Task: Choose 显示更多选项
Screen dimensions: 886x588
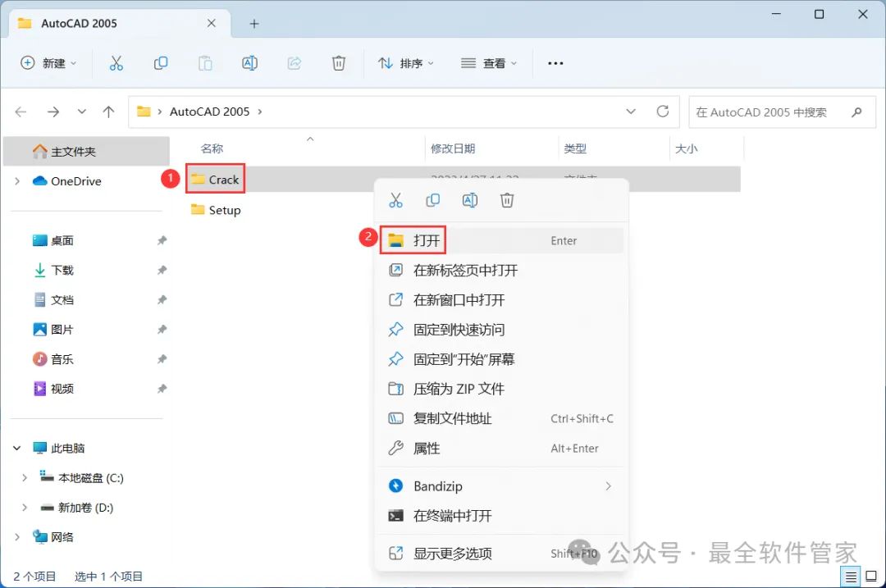Action: tap(502, 554)
